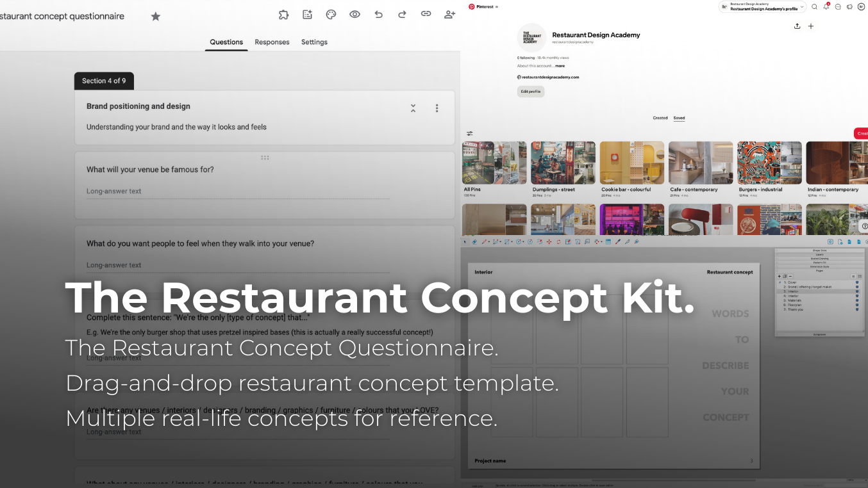Screen dimensions: 868x488
Task: Go to the Settings tab of the form
Action: point(314,42)
